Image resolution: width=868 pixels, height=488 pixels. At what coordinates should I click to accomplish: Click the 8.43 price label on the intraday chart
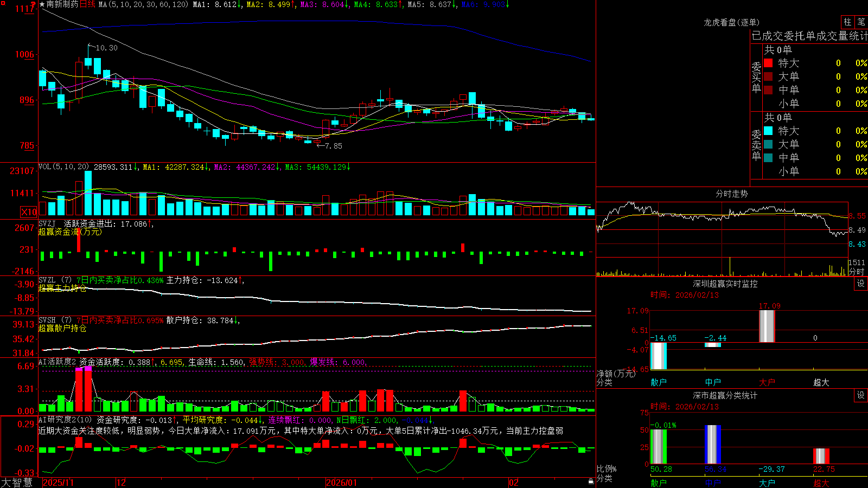[x=858, y=244]
